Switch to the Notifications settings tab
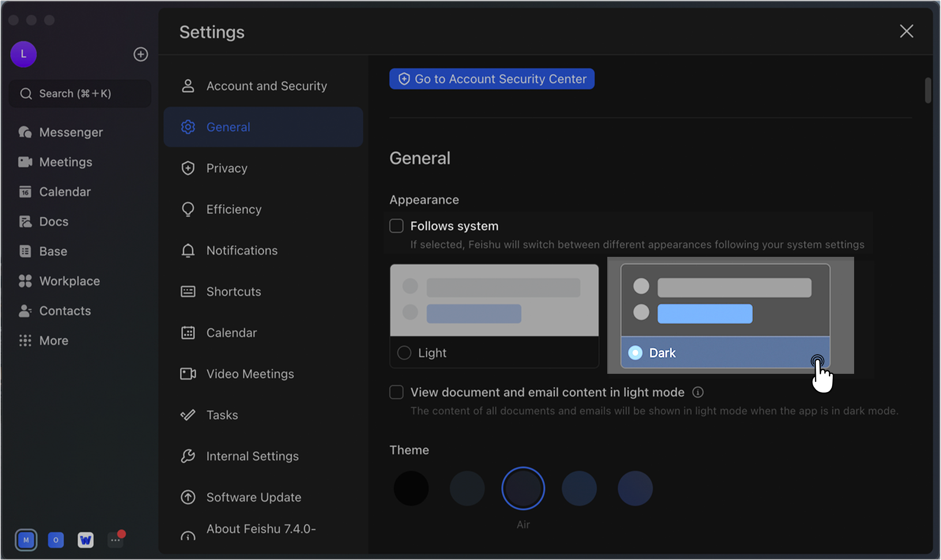Viewport: 941px width, 560px height. click(x=242, y=250)
